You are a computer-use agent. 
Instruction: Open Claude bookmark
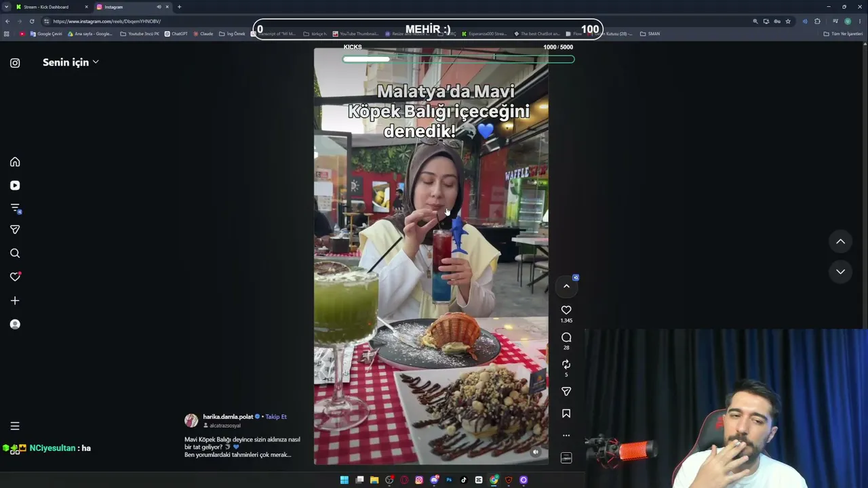[x=203, y=34]
